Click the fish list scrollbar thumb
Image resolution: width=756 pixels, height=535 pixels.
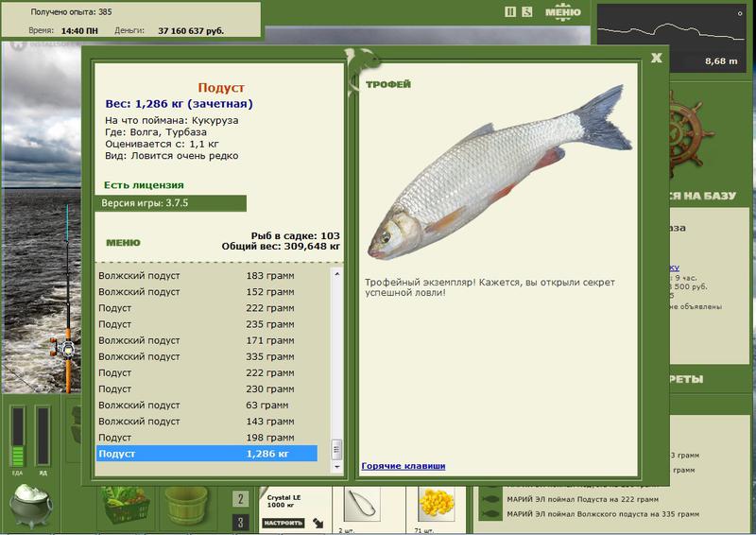pyautogui.click(x=337, y=450)
